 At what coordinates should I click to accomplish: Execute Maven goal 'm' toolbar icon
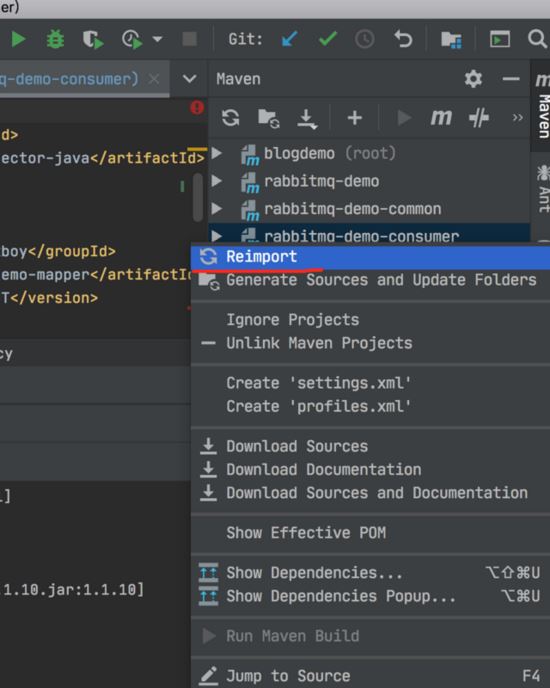point(441,118)
